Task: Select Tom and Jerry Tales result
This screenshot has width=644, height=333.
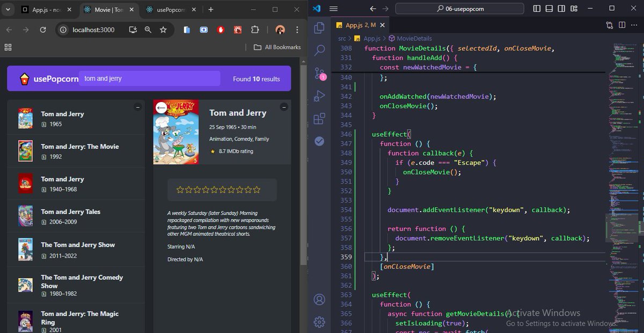Action: [76, 216]
